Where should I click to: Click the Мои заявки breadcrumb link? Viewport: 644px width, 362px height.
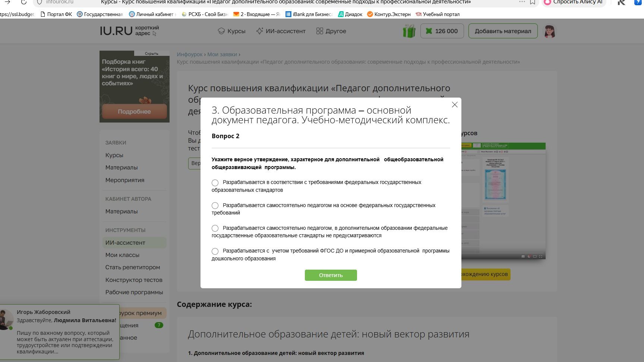pyautogui.click(x=222, y=54)
